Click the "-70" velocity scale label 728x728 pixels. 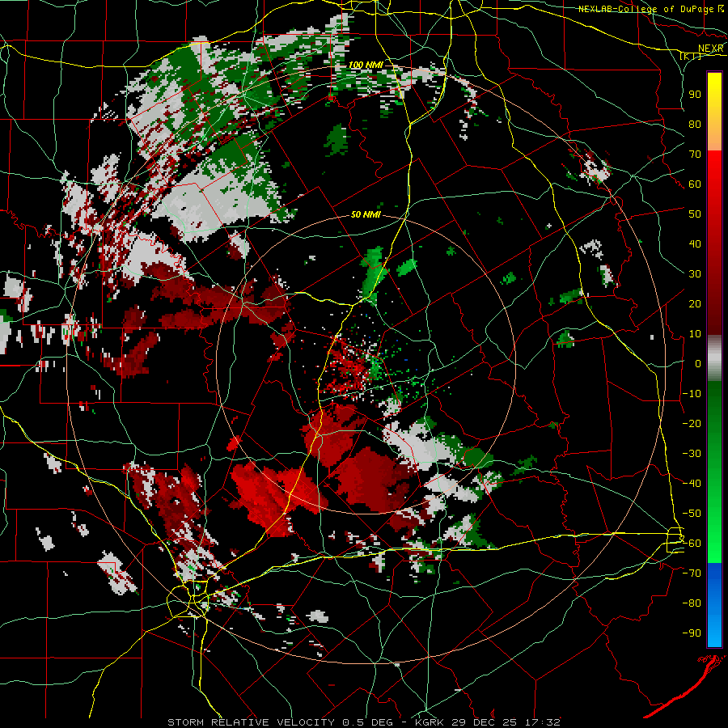click(692, 574)
